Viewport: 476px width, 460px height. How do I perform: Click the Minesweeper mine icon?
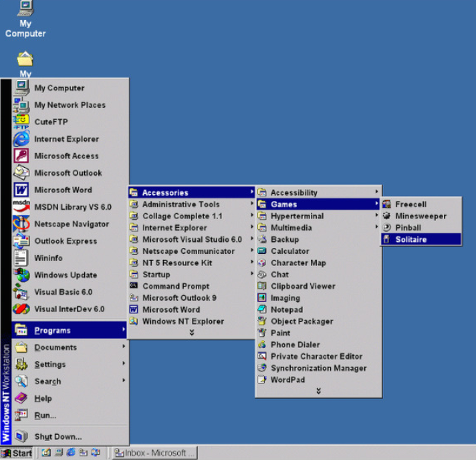386,216
